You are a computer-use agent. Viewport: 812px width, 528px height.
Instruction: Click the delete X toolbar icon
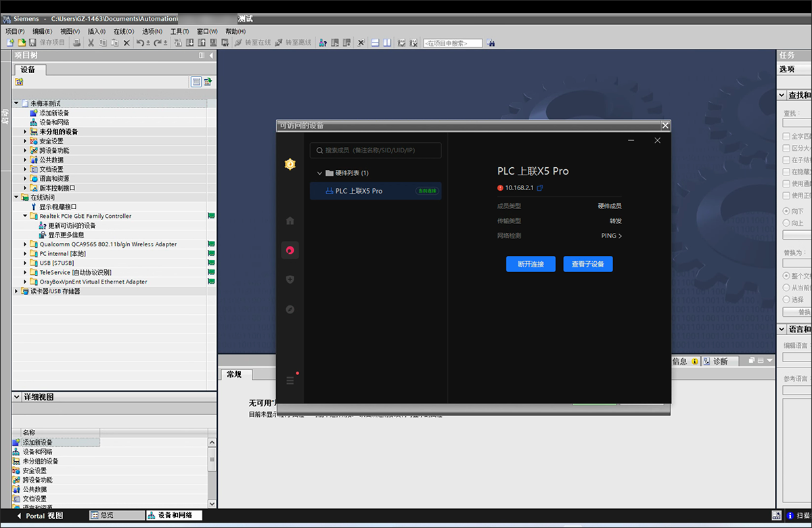click(127, 43)
